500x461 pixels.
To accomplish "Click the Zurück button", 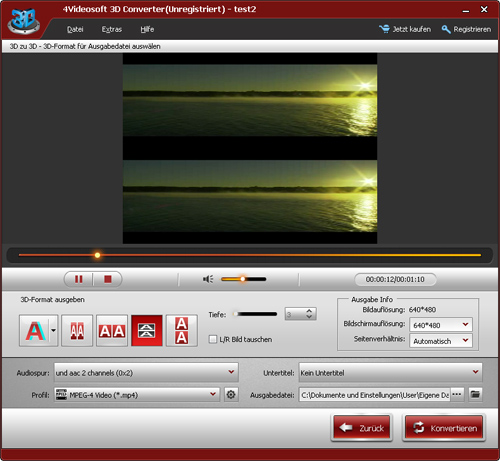I will point(362,428).
